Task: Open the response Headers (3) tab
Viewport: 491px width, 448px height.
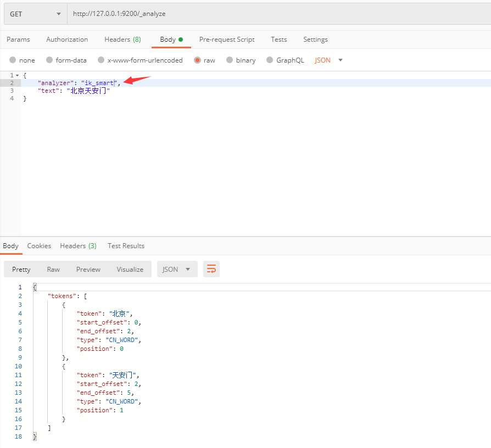Action: coord(79,246)
